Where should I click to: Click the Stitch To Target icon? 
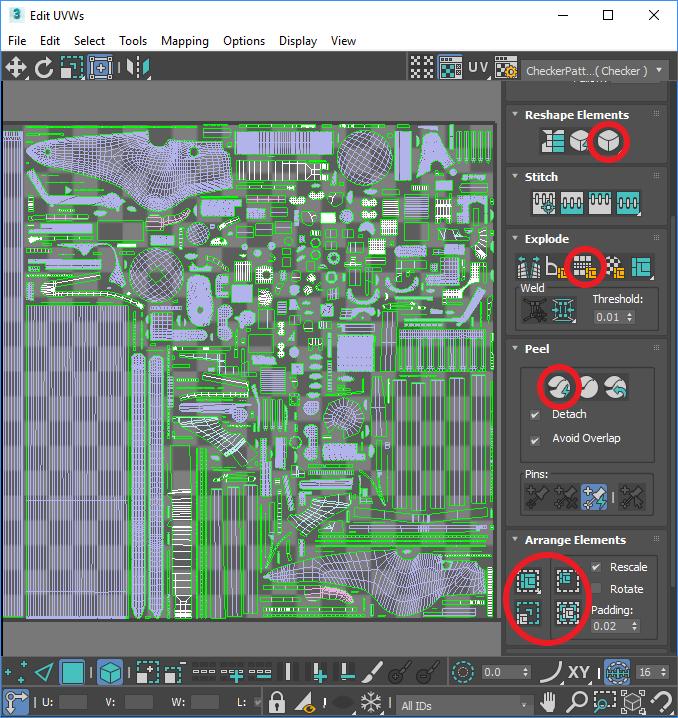(544, 203)
